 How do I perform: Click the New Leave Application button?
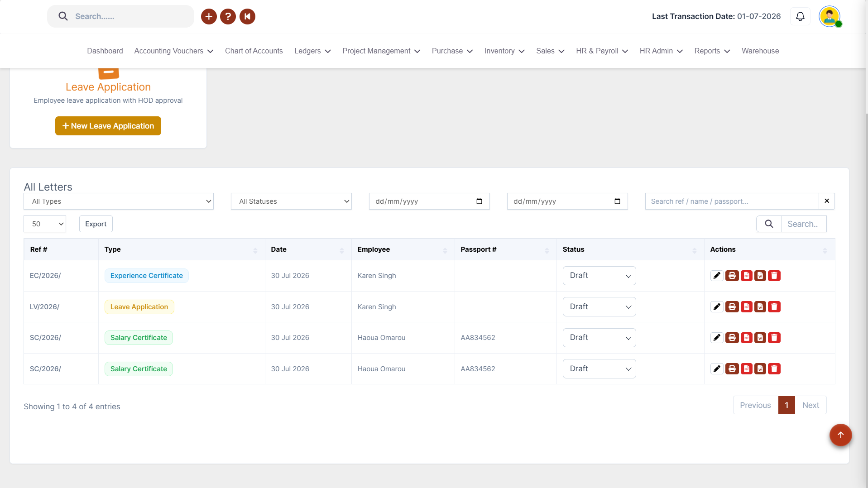pyautogui.click(x=108, y=126)
